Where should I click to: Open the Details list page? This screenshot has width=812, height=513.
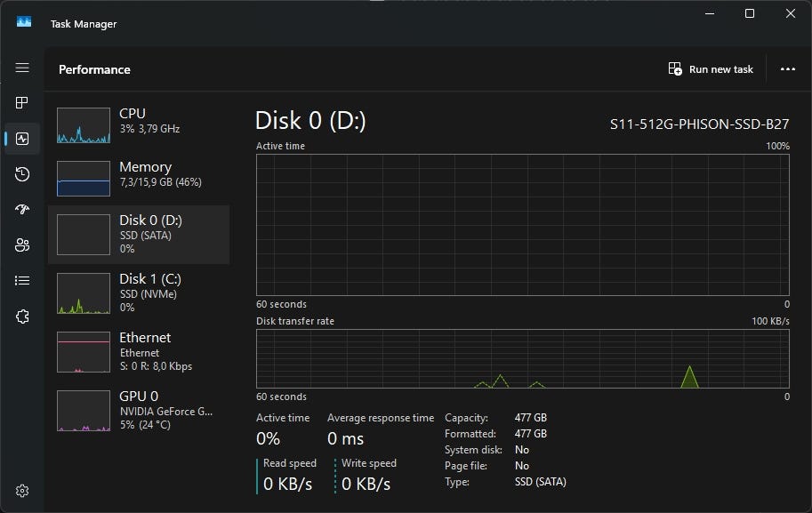22,281
